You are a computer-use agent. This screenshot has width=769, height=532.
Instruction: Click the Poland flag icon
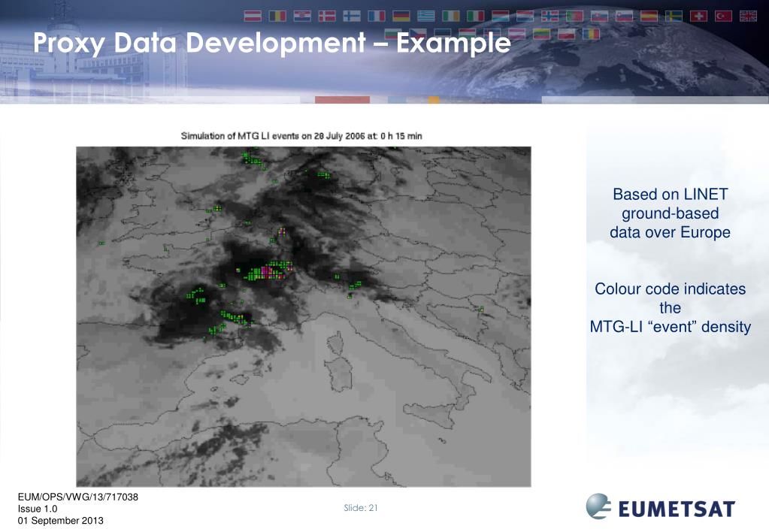(566, 34)
